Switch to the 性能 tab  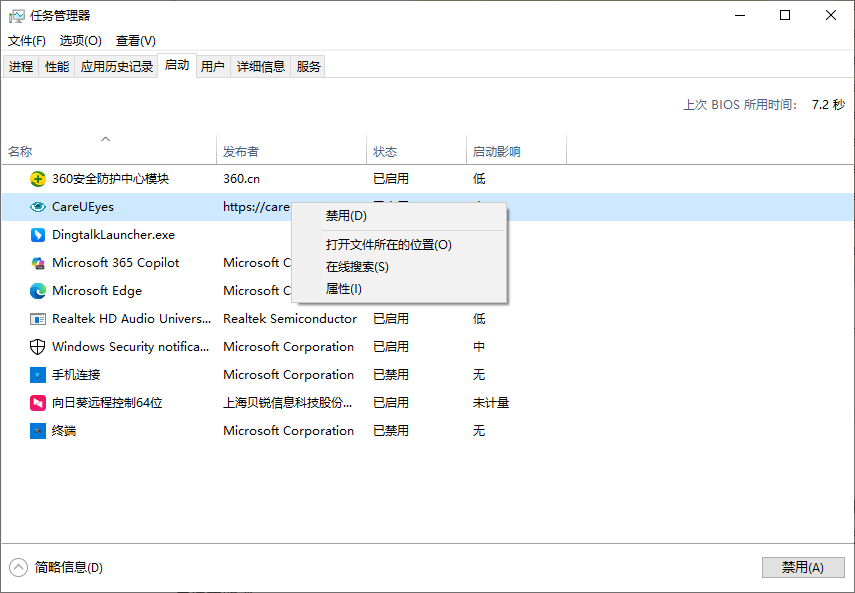click(57, 66)
